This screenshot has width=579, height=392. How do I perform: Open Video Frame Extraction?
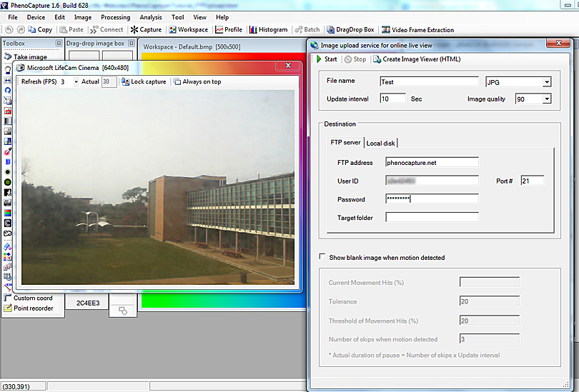(418, 30)
